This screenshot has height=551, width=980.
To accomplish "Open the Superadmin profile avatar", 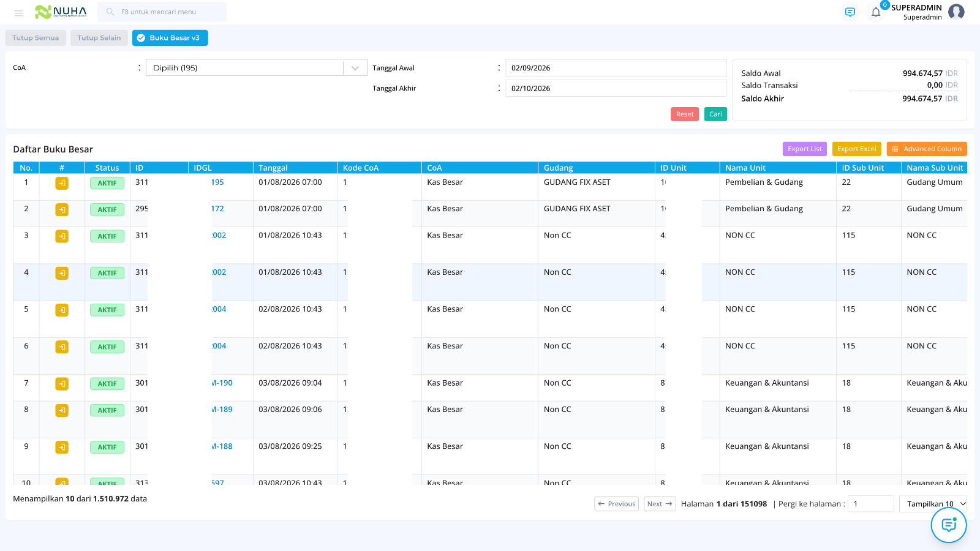I will [x=956, y=12].
